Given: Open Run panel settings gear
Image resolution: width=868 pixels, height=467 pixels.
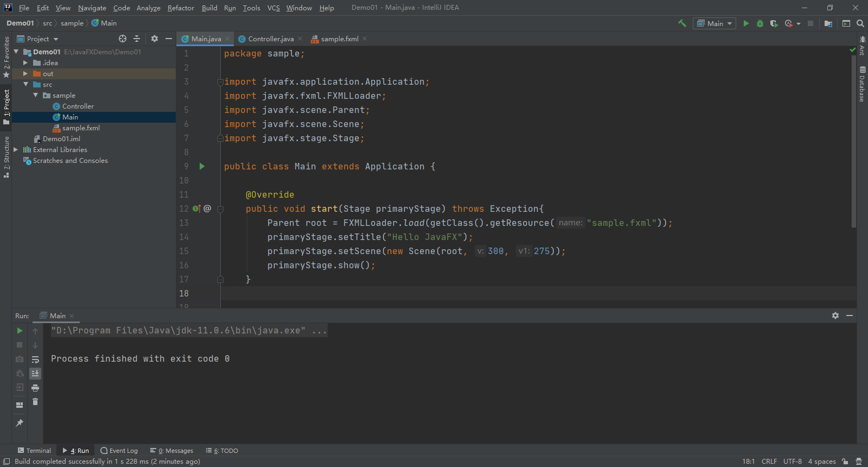Looking at the screenshot, I should [x=835, y=315].
